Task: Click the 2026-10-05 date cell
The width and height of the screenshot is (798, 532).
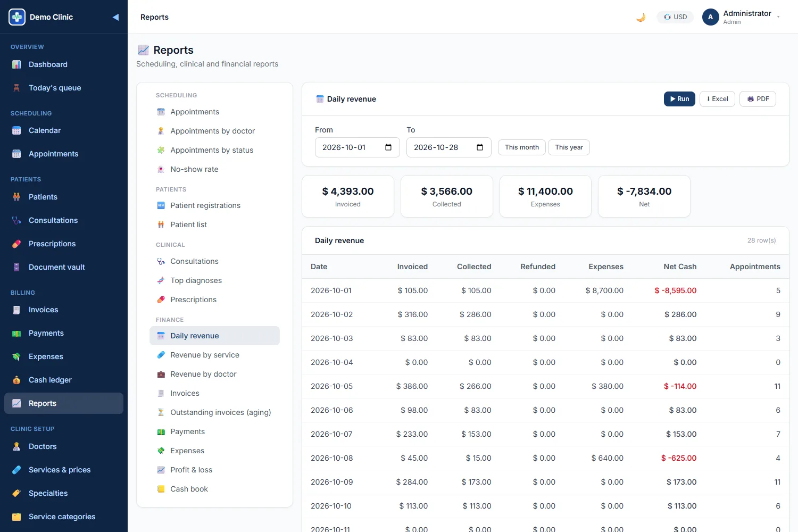Action: click(x=331, y=386)
